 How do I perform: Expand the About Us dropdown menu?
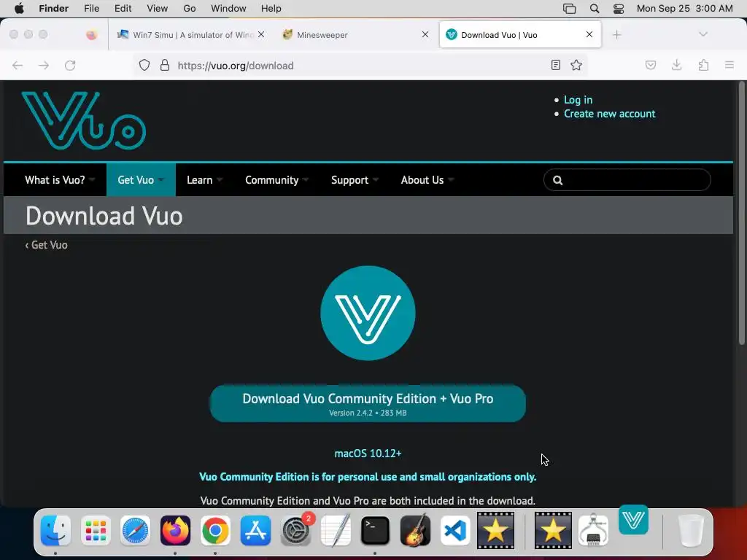tap(427, 180)
